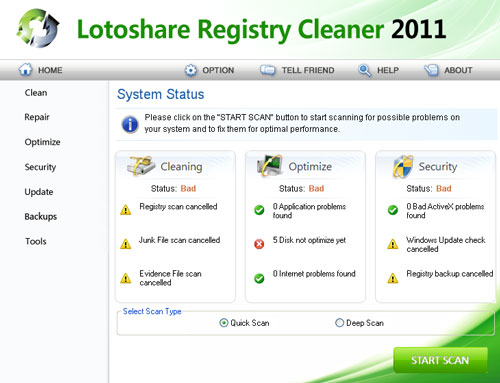Go to Backups in the sidebar
The image size is (500, 383).
[x=41, y=217]
